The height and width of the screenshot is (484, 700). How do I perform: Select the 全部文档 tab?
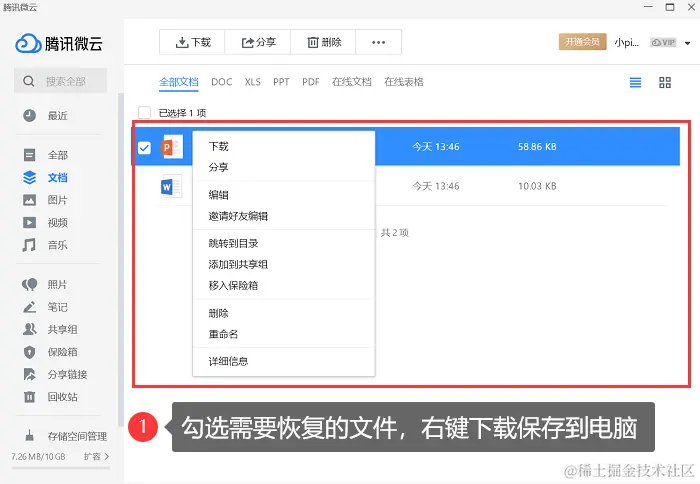179,82
